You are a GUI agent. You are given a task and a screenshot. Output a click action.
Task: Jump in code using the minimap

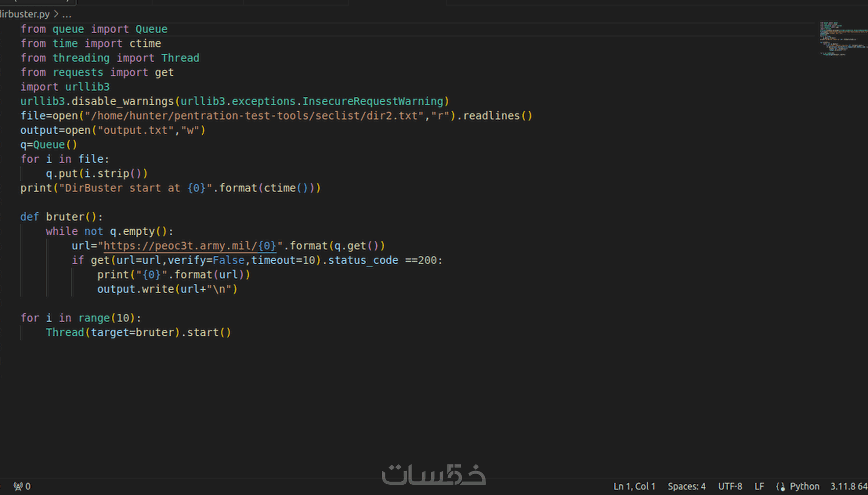point(842,38)
